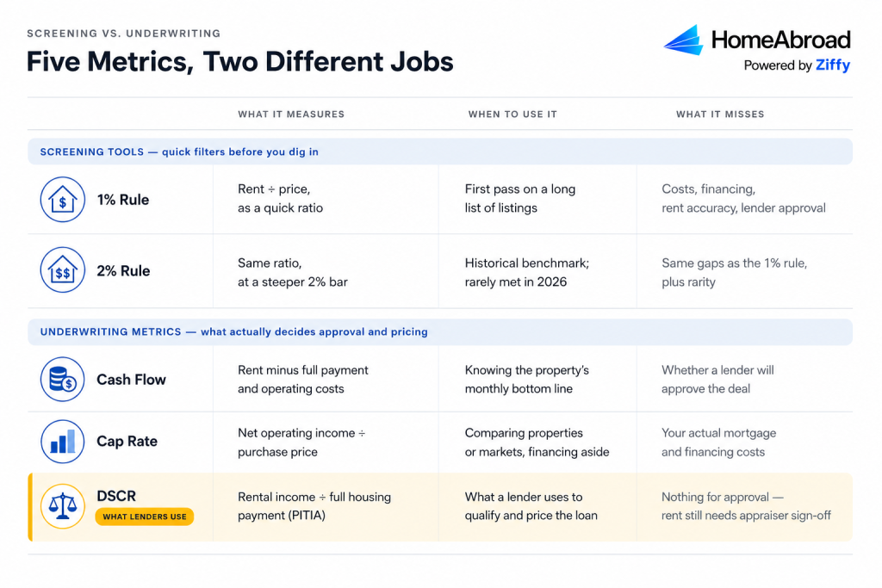Click the HomeAbroad brand name
882x588 pixels.
(x=780, y=40)
